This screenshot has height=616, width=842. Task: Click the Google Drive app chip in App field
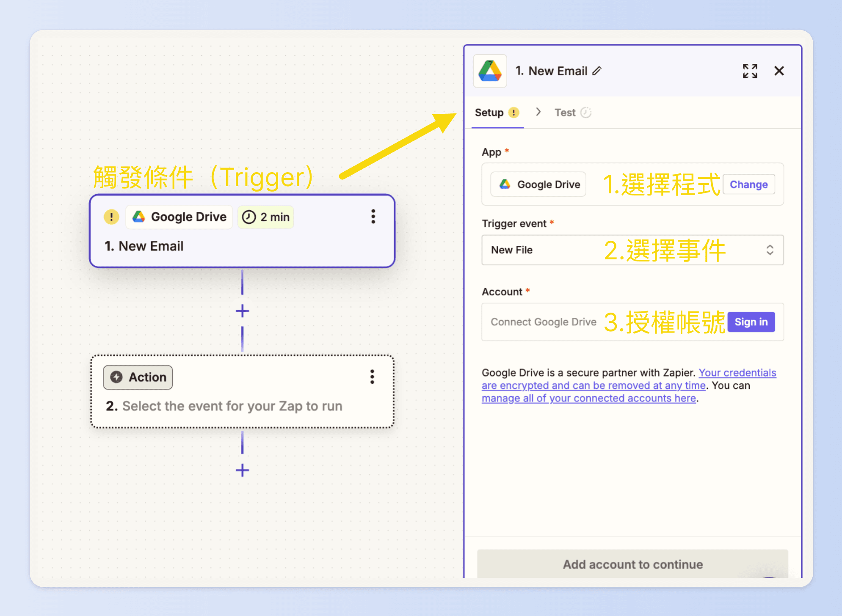coord(538,184)
